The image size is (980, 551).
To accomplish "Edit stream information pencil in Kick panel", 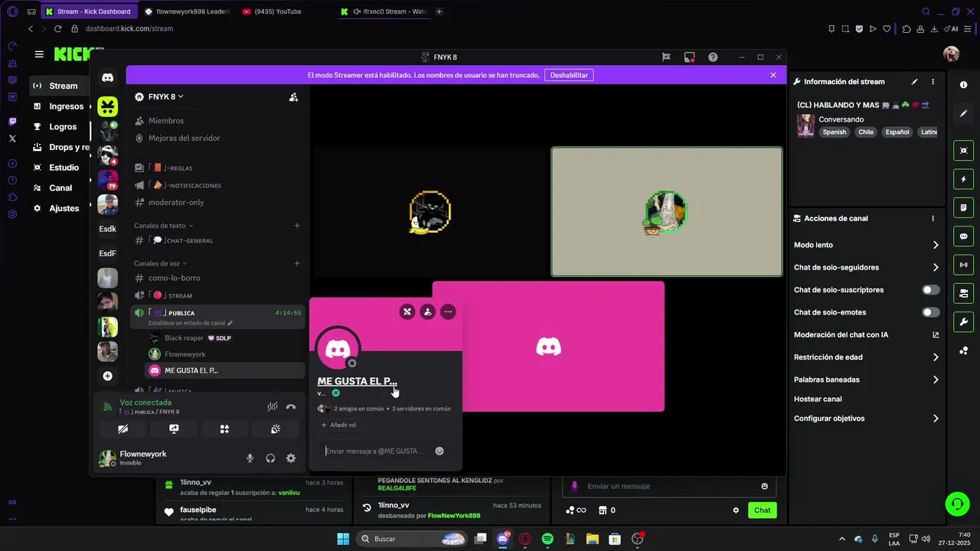I will [x=914, y=82].
